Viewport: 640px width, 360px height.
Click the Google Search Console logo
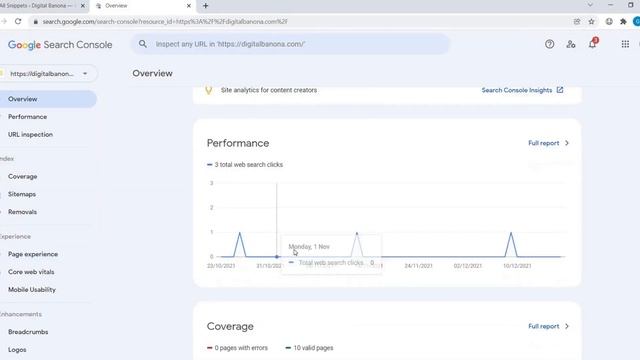(60, 44)
